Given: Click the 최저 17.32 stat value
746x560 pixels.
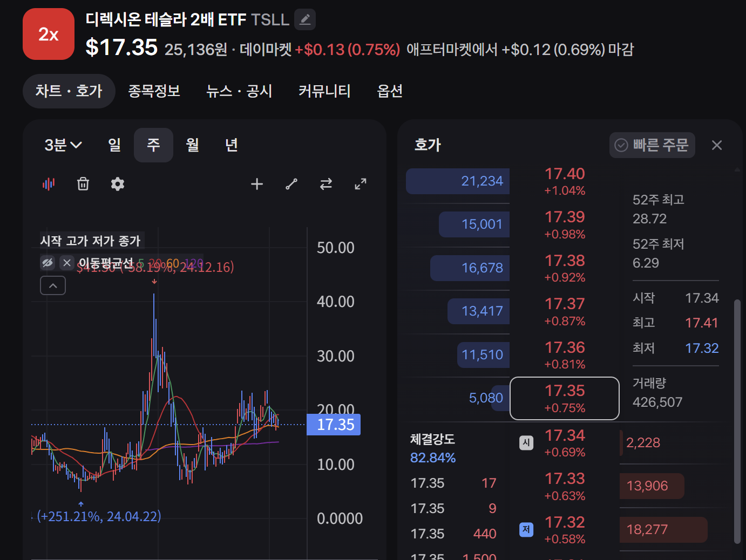Looking at the screenshot, I should click(x=701, y=349).
